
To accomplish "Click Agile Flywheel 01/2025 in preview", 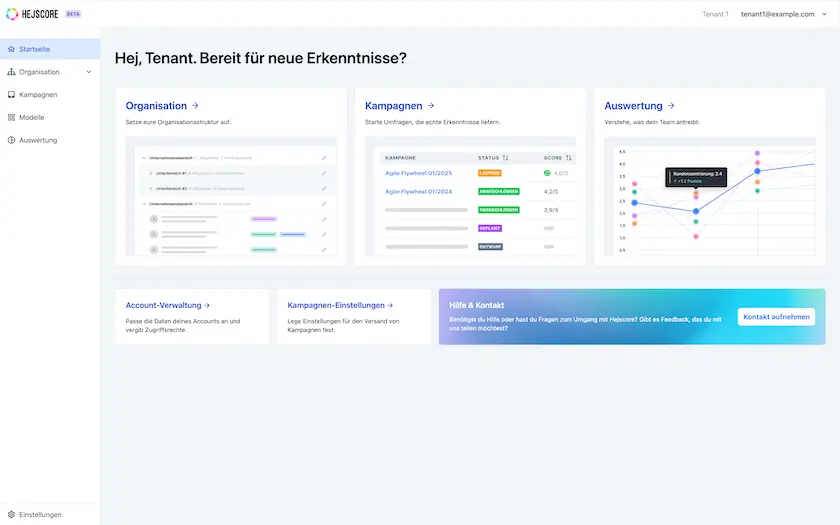I will (418, 173).
